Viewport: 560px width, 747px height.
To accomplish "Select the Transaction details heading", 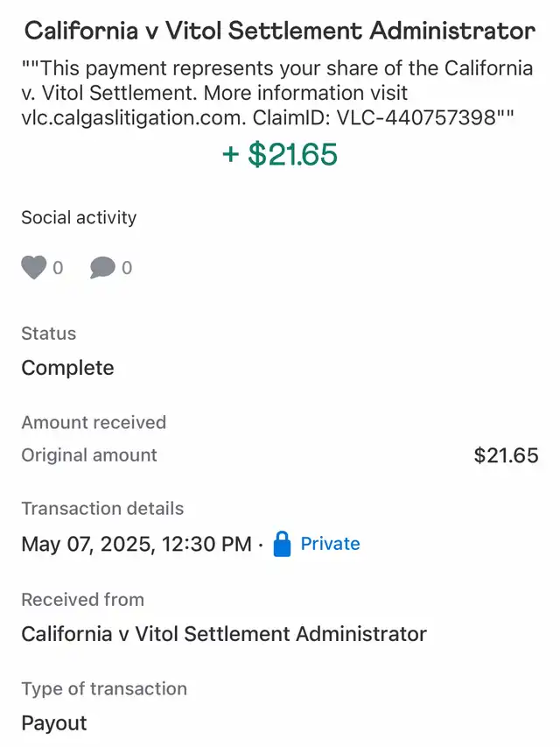I will pos(102,509).
